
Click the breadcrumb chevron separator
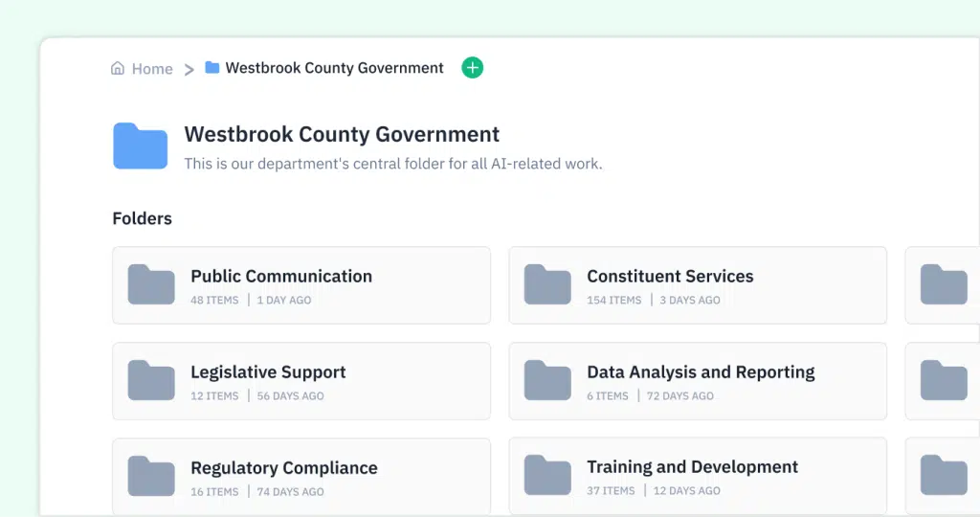click(189, 69)
